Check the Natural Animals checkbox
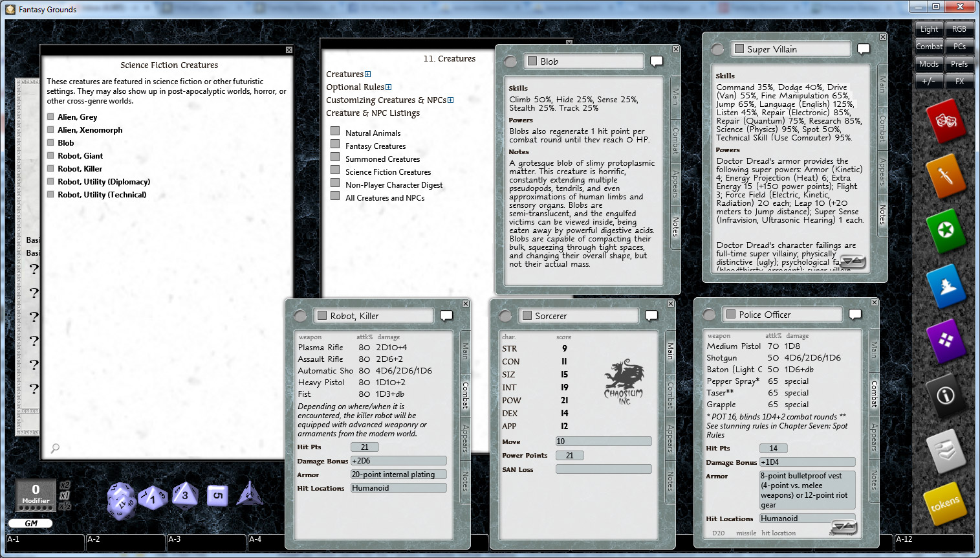 335,132
